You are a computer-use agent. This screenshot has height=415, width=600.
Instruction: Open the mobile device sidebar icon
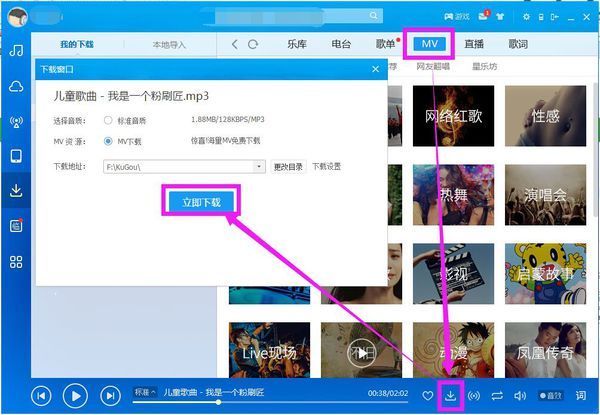click(x=16, y=156)
